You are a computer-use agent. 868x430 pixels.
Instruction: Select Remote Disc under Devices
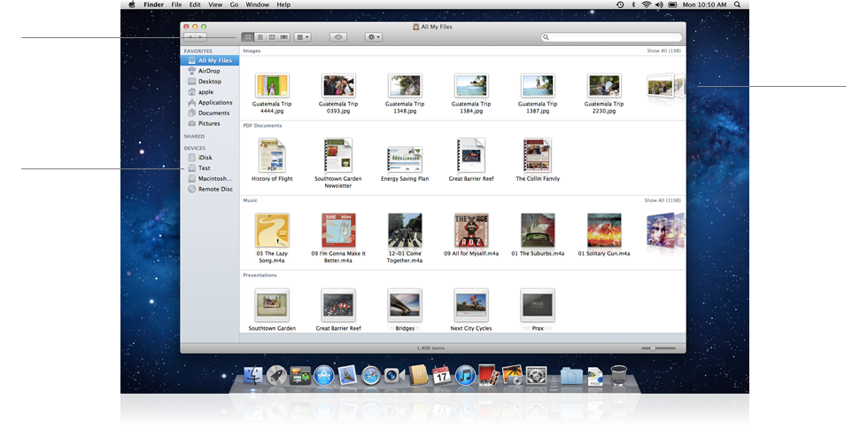pyautogui.click(x=214, y=189)
